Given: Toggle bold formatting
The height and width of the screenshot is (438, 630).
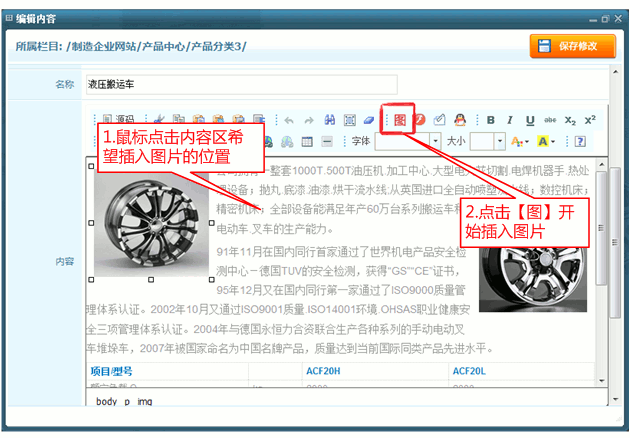Looking at the screenshot, I should [490, 120].
